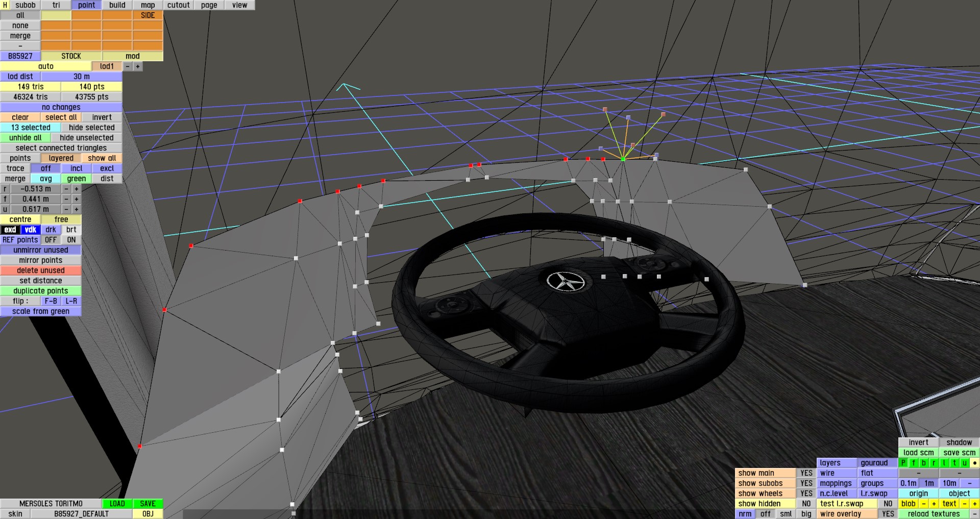The width and height of the screenshot is (980, 519).
Task: Click 'none' beside the layer grid
Action: 20,26
